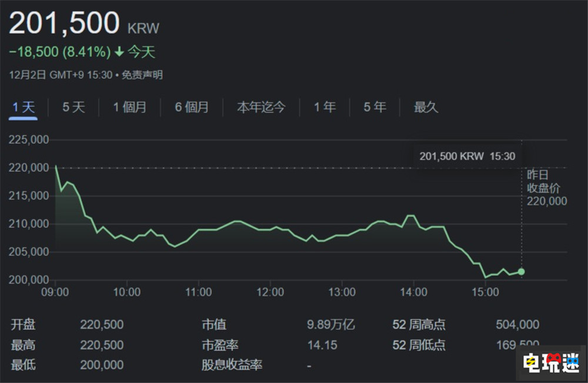Switch chart to 1年 range

(x=325, y=107)
